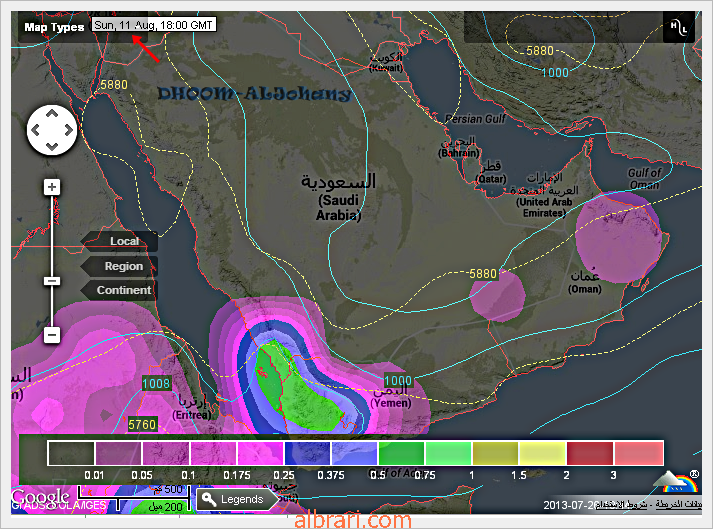Click the light red 3 legend swatch

click(x=638, y=453)
